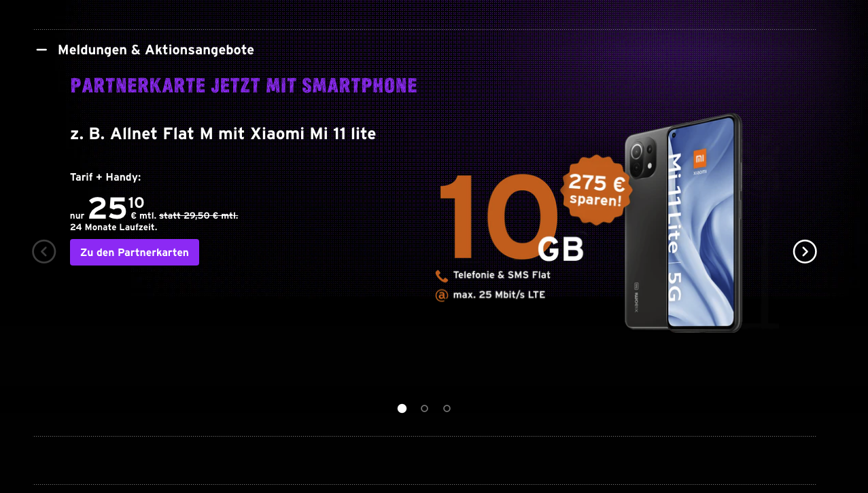The height and width of the screenshot is (493, 868).
Task: Click the orange telephone icon
Action: pos(442,276)
